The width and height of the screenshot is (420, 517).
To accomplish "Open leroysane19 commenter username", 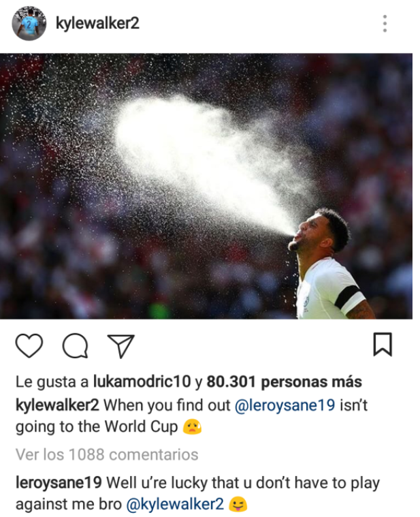I will click(59, 483).
